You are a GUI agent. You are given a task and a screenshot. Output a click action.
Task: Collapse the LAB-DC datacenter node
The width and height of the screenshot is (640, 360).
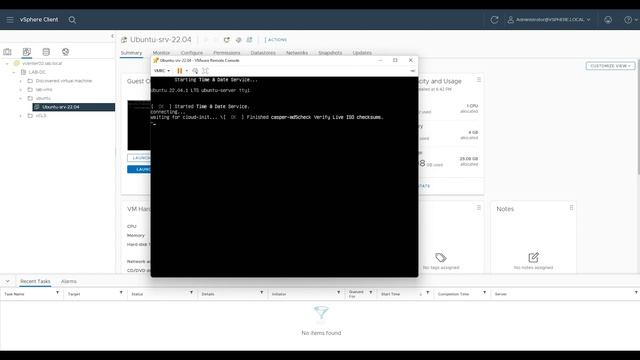pyautogui.click(x=13, y=72)
